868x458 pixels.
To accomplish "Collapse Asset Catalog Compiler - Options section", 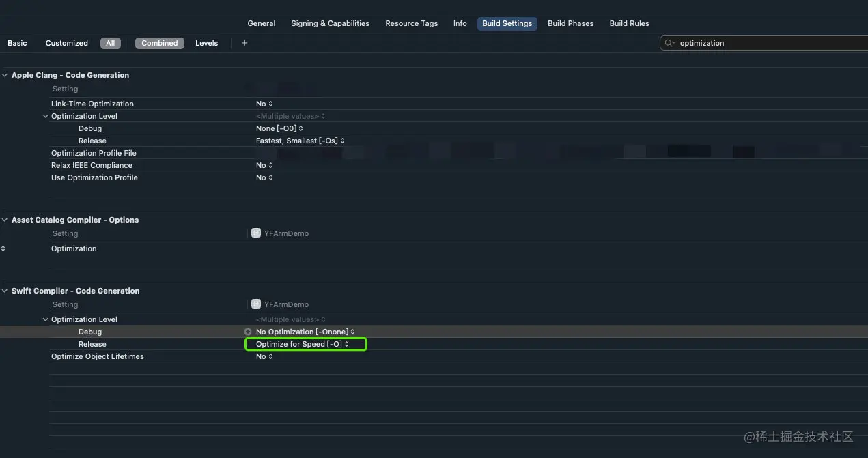I will point(5,220).
